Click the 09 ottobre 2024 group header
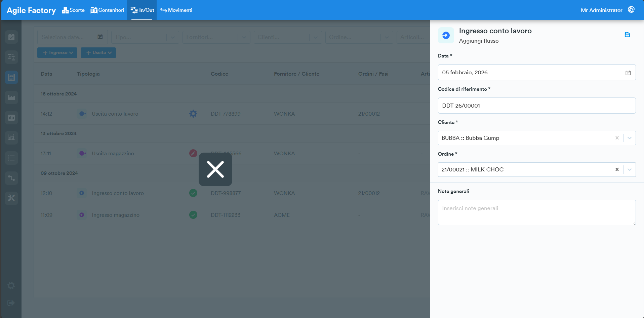The width and height of the screenshot is (644, 318). pyautogui.click(x=59, y=173)
